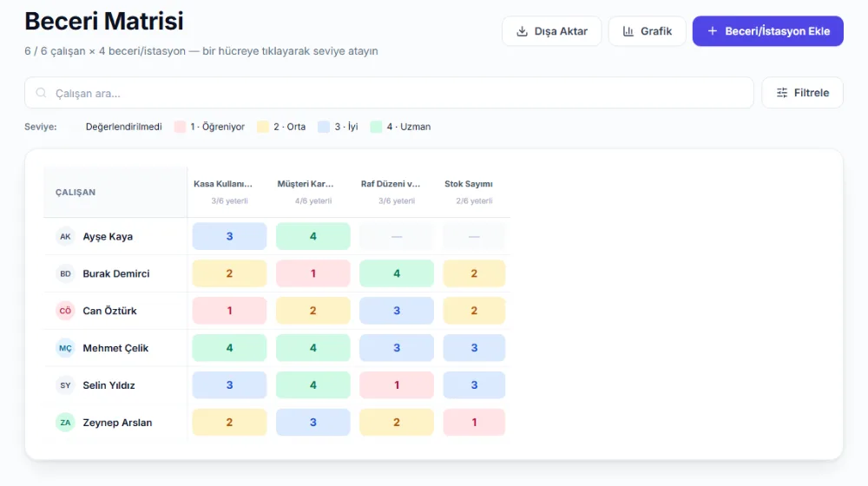Click Mehmet Çelik's Müşteri Kar... level cell
The image size is (868, 486).
click(x=312, y=348)
